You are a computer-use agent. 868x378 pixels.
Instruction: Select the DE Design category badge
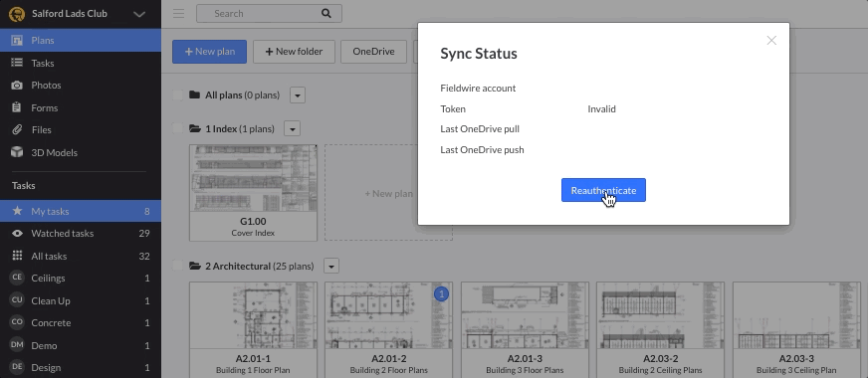point(17,367)
